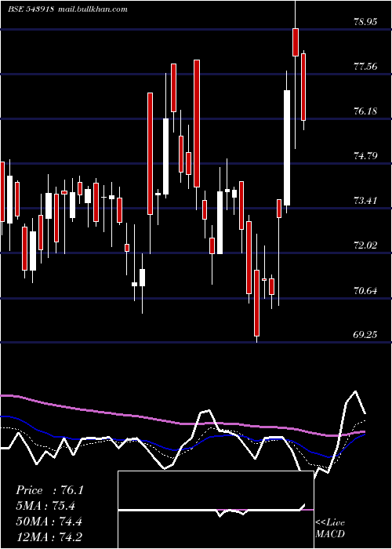392x549 pixels.
Task: Click the last red candle on the right
Action: pos(303,87)
